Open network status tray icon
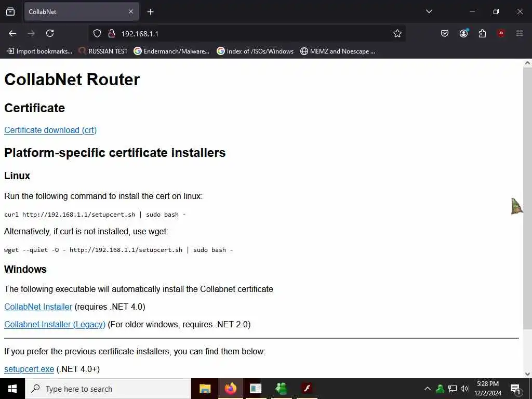Screen dimensions: 532x399 click(x=453, y=389)
